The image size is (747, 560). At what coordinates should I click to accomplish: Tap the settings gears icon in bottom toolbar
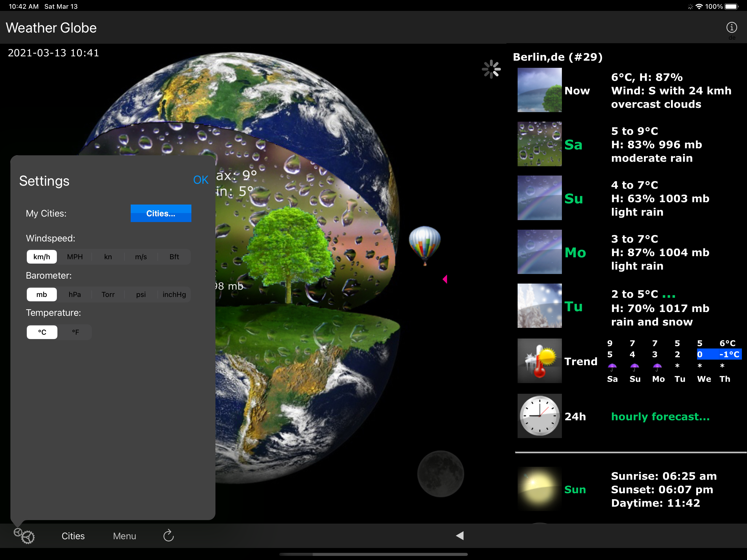(24, 535)
